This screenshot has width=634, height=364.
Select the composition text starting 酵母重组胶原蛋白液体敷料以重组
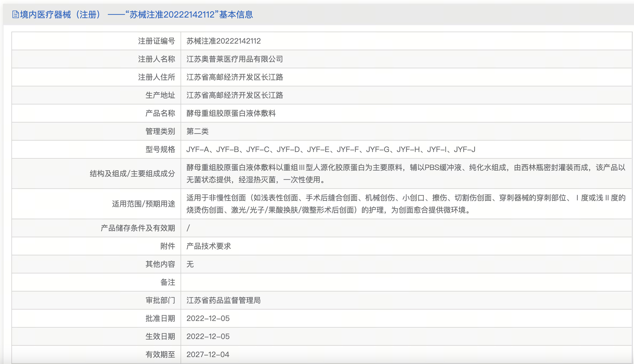pos(406,173)
